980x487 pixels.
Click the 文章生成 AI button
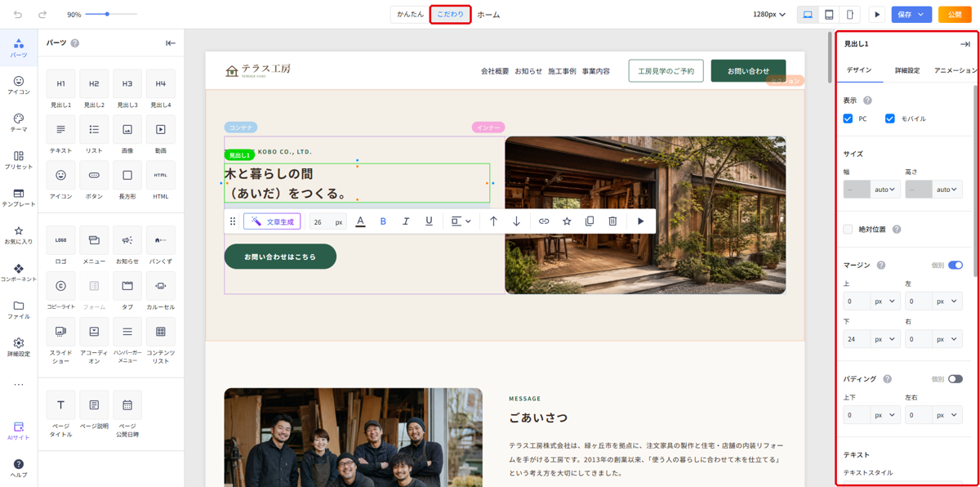click(x=272, y=221)
